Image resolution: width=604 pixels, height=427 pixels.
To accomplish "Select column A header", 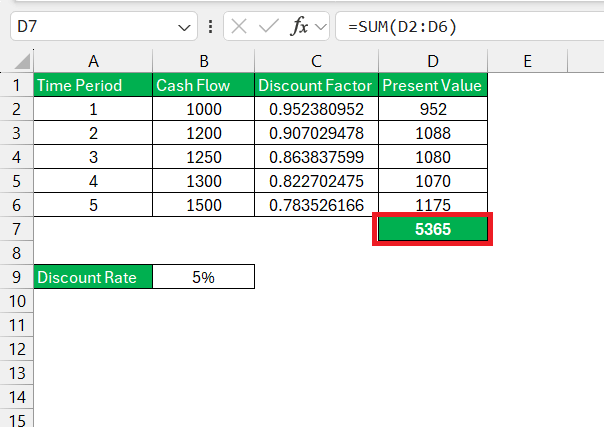I will click(x=93, y=61).
